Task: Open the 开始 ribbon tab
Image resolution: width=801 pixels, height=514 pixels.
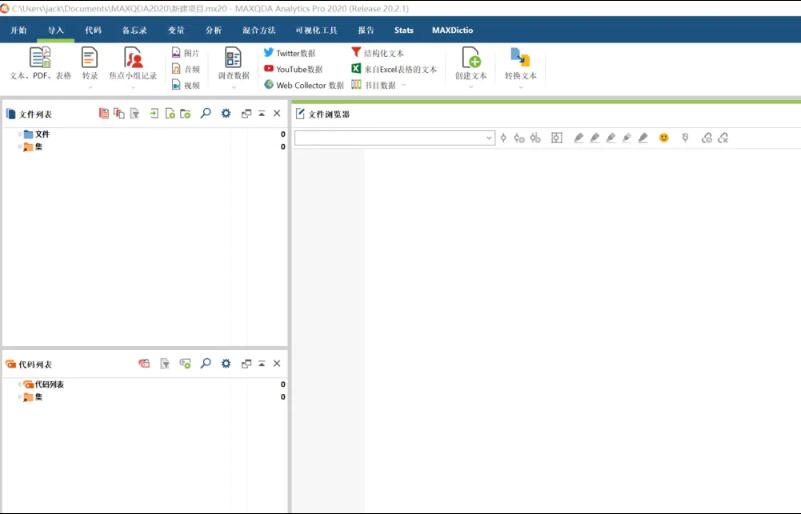Action: (18, 30)
